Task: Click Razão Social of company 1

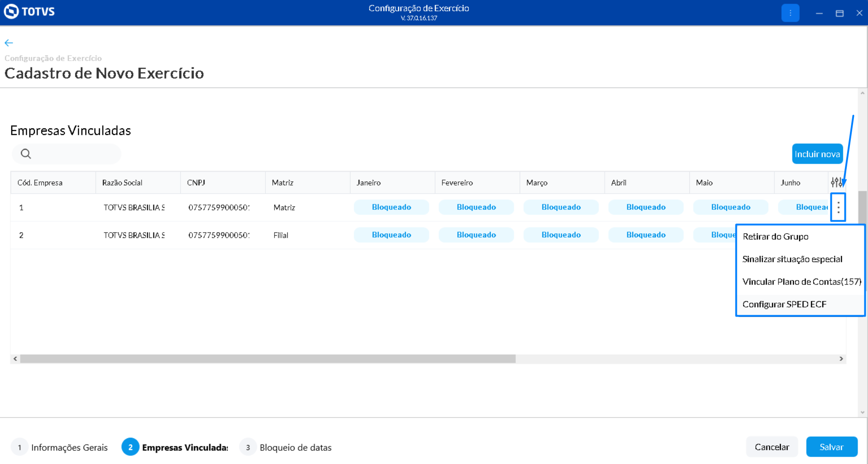Action: coord(138,208)
